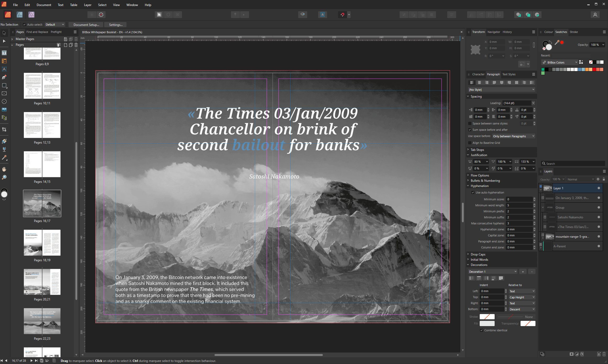Enable Space between same styles
This screenshot has width=608, height=364.
[x=470, y=123]
